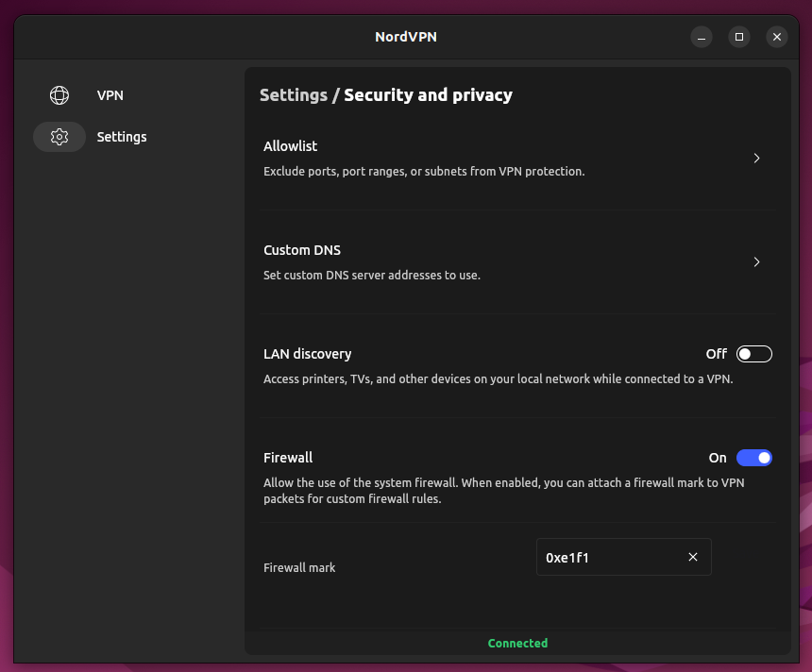Maximize the NordVPN window
Viewport: 812px width, 672px height.
coord(739,37)
